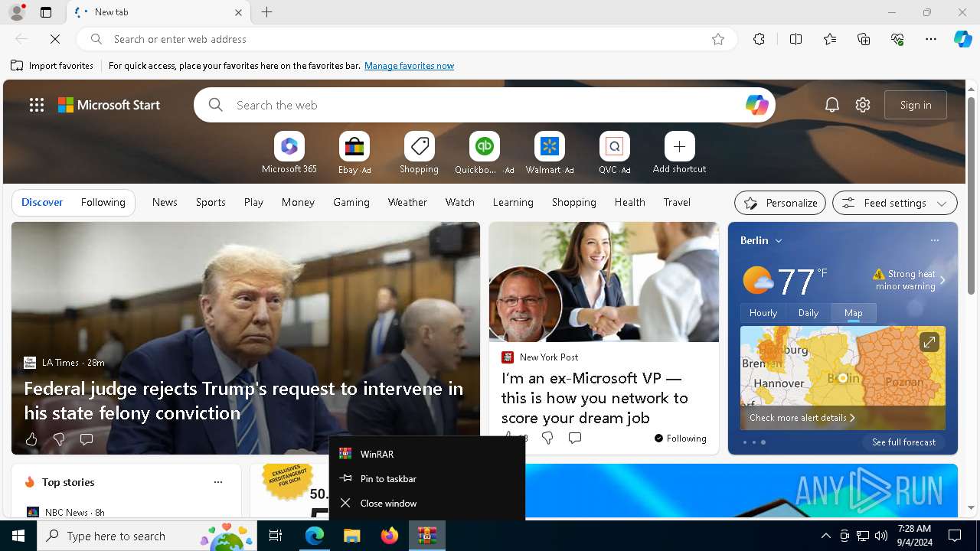Viewport: 980px width, 551px height.
Task: Open page settings gear icon
Action: tap(863, 105)
